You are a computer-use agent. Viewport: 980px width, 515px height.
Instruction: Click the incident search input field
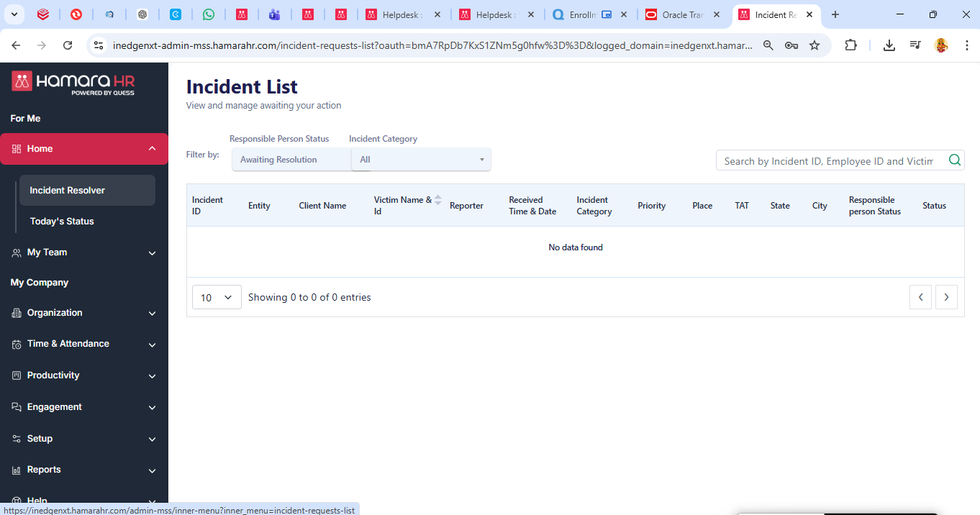(829, 161)
